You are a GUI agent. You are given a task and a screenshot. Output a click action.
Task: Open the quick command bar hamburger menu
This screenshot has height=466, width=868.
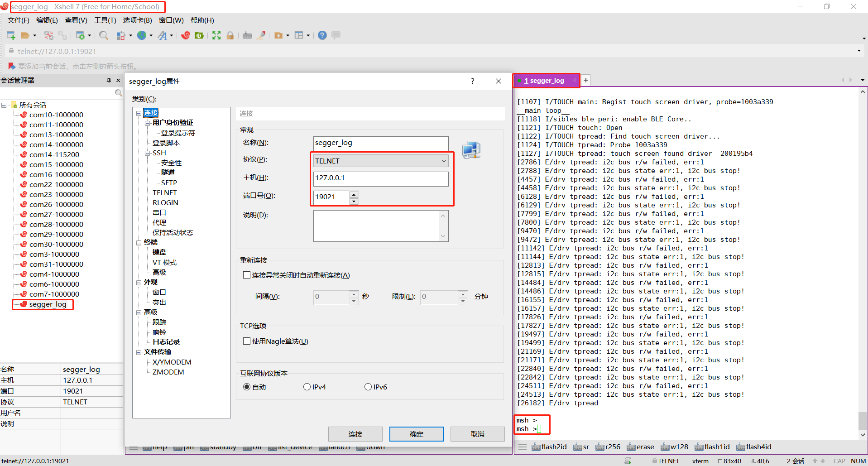click(523, 447)
